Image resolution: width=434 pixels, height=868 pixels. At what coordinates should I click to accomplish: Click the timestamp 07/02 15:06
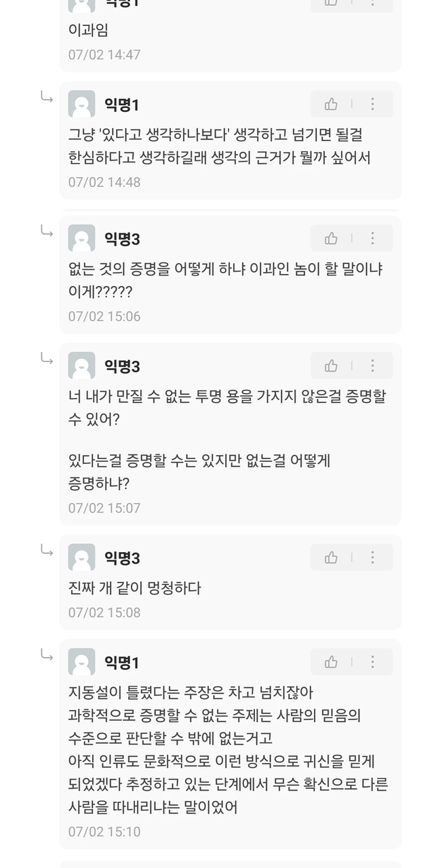pos(104,317)
